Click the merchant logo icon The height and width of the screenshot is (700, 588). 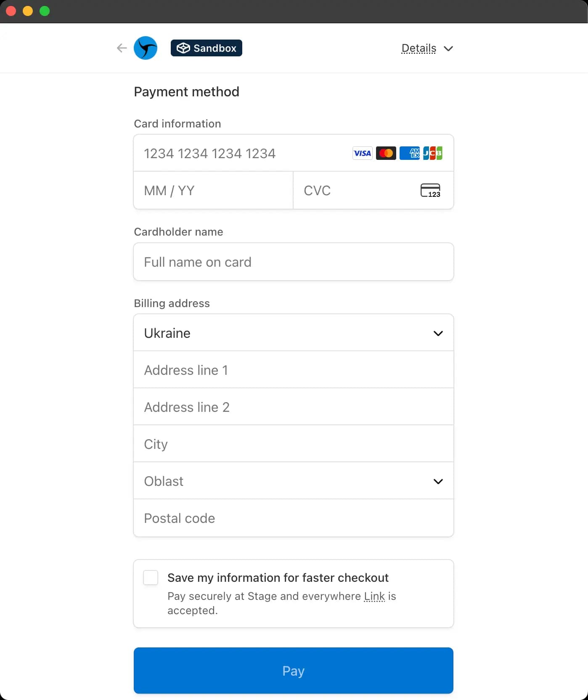pyautogui.click(x=146, y=48)
